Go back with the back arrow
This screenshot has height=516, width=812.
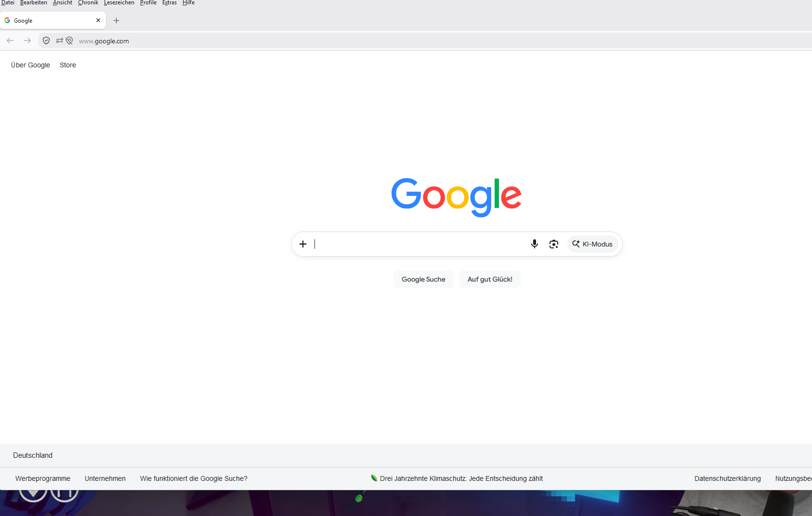coord(10,41)
